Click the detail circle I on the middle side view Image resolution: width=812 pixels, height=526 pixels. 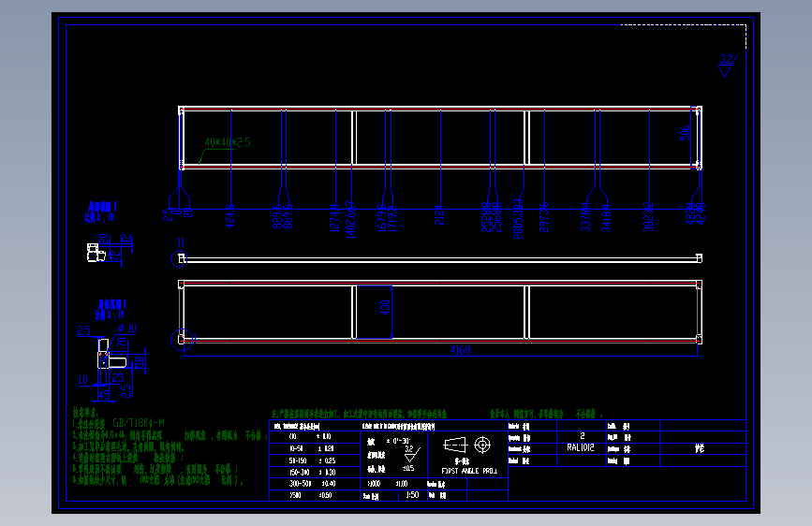pyautogui.click(x=179, y=258)
